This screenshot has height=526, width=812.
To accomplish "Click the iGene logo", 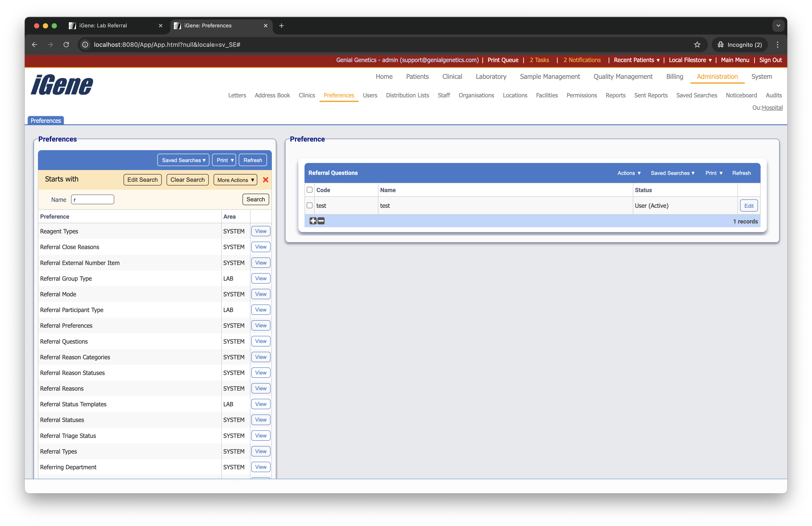I will (x=62, y=85).
